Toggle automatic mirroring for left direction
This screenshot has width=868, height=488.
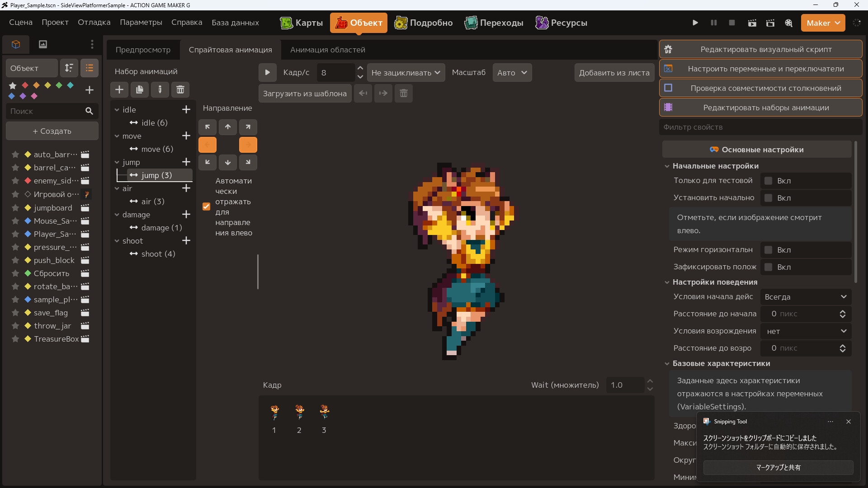click(x=206, y=206)
